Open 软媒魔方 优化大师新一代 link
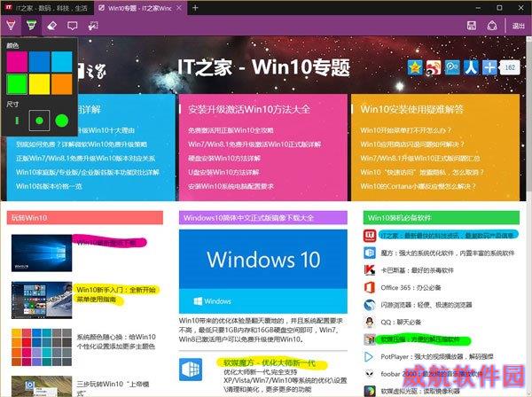The width and height of the screenshot is (532, 397). tap(270, 363)
